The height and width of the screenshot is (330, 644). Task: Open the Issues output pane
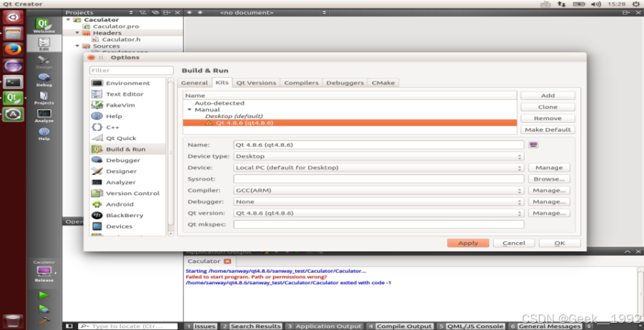[x=201, y=326]
